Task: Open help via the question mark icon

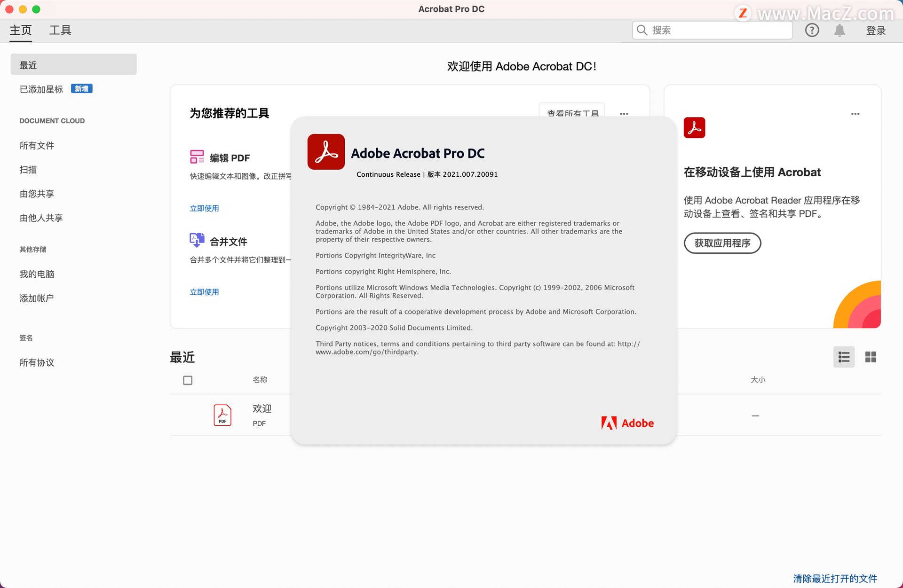Action: (x=812, y=30)
